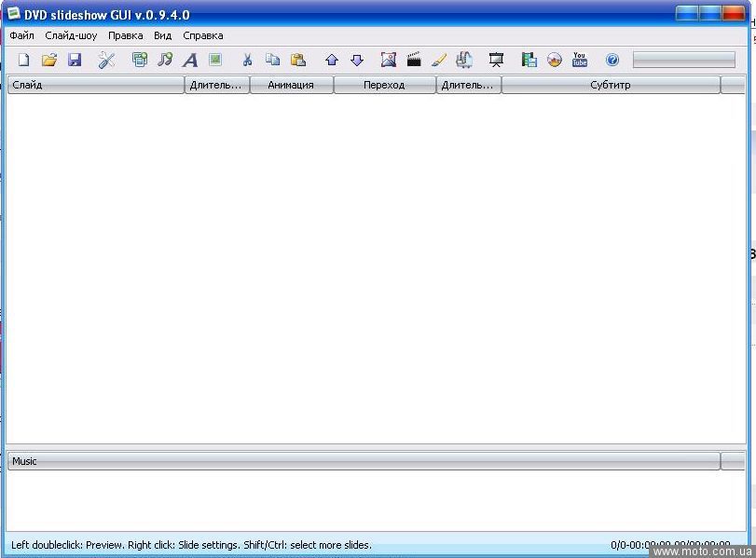
Task: Add pictures with the images plus icon
Action: 140,60
